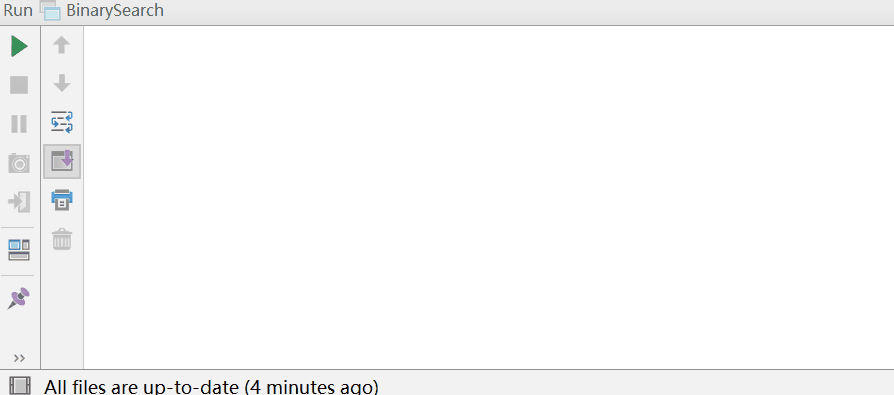
Task: Expand hidden toolbar actions with double chevron
Action: click(x=19, y=358)
